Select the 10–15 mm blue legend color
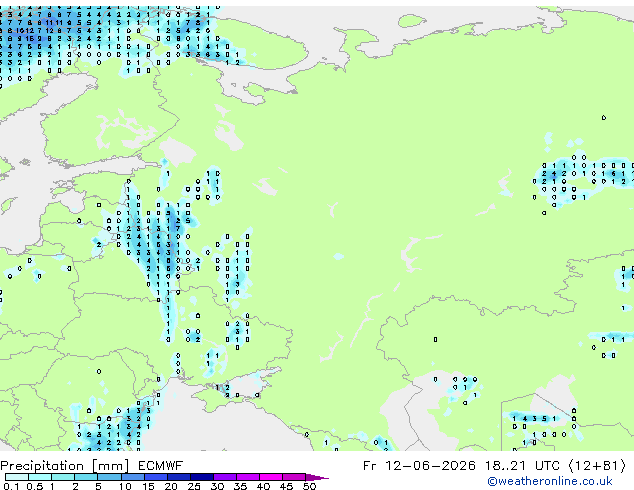Screen dimensions: 634x490 (x=132, y=477)
